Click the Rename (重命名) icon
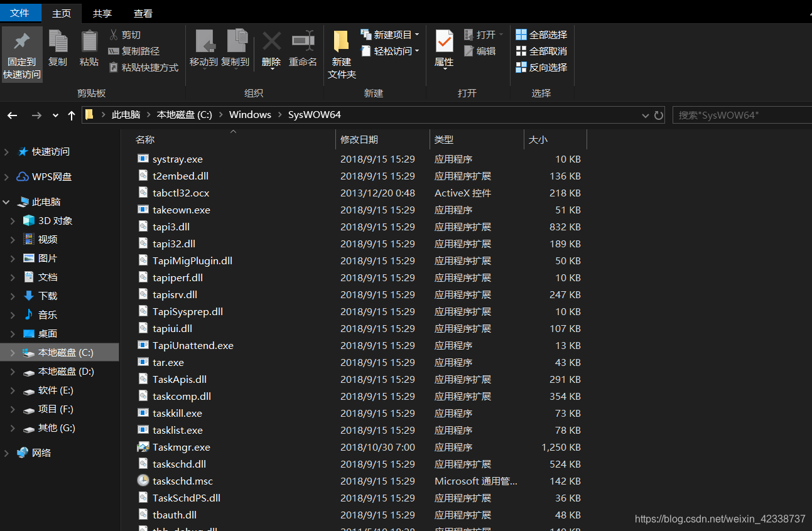Image resolution: width=812 pixels, height=531 pixels. click(x=303, y=41)
